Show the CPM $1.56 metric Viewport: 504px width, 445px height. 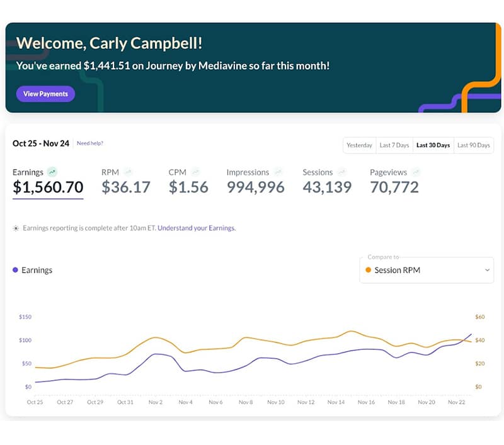(188, 182)
